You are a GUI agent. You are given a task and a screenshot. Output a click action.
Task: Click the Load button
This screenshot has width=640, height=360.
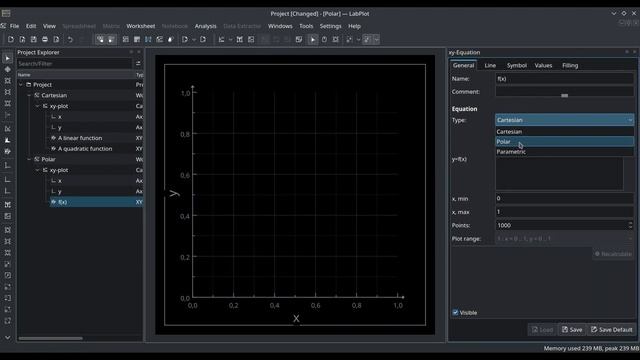[542, 329]
